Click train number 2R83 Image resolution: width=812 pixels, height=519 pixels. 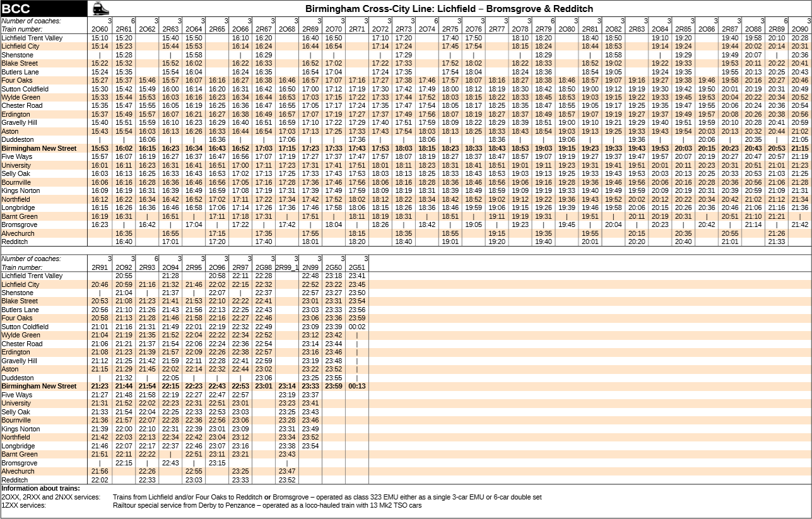[637, 30]
